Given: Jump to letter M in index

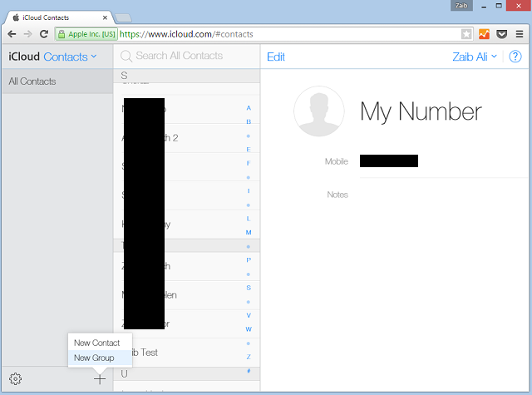Looking at the screenshot, I should tap(249, 233).
